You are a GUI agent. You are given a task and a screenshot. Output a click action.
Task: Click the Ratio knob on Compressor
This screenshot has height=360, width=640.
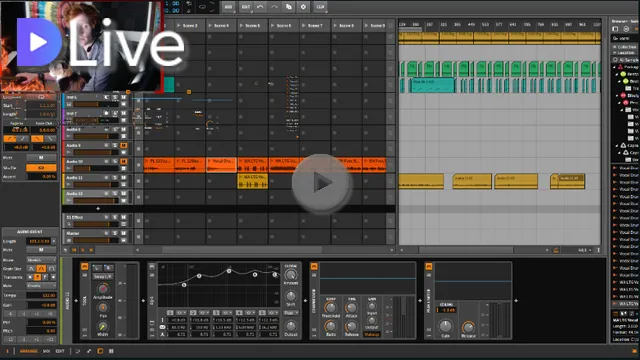tap(331, 326)
